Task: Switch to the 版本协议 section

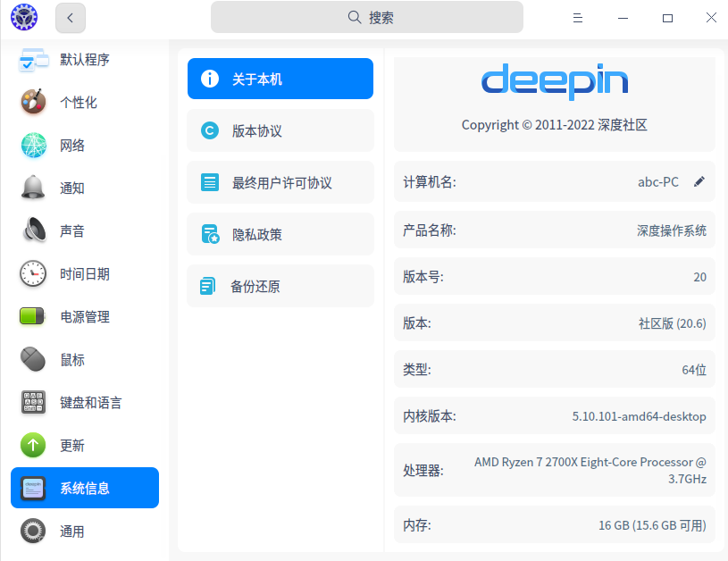Action: click(280, 130)
